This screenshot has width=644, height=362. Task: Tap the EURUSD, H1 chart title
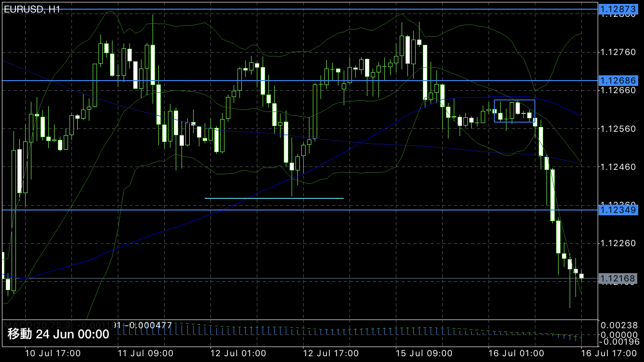pyautogui.click(x=32, y=10)
